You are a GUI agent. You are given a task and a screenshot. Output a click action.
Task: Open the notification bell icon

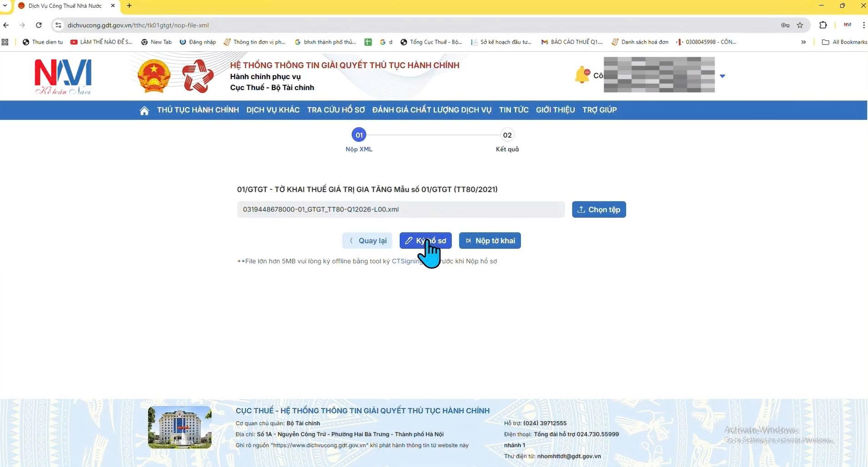pyautogui.click(x=582, y=75)
